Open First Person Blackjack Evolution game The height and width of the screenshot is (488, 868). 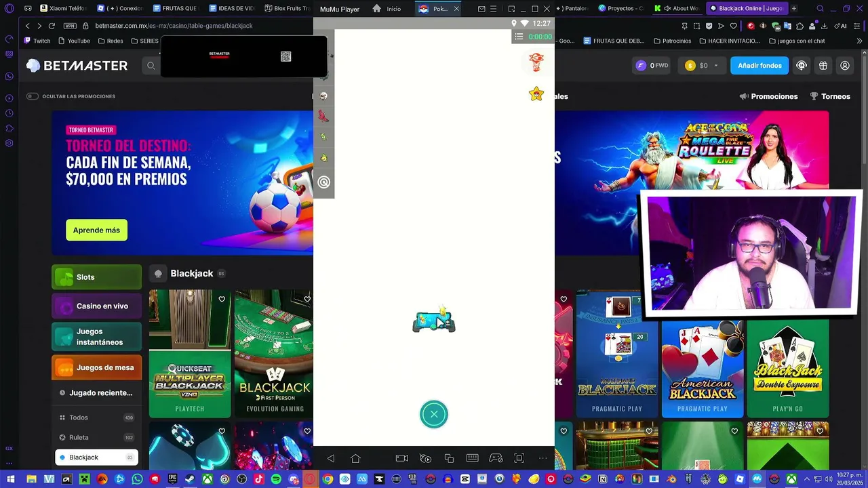[x=274, y=354]
